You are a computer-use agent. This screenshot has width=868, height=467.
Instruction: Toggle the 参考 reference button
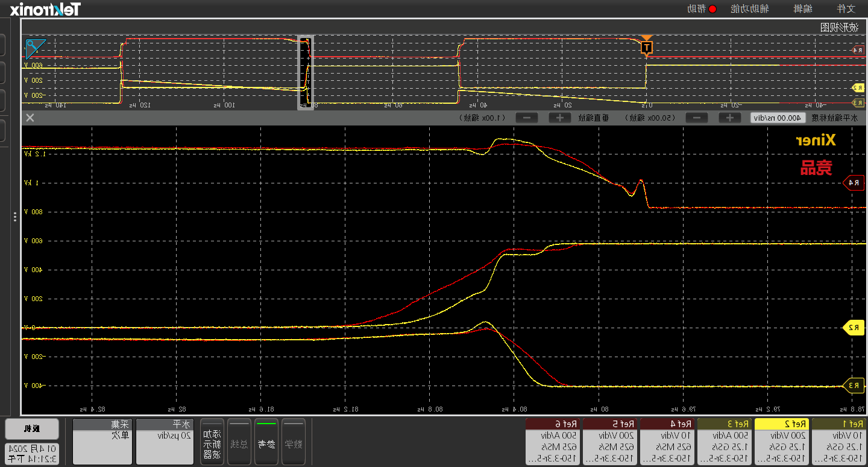pyautogui.click(x=266, y=442)
